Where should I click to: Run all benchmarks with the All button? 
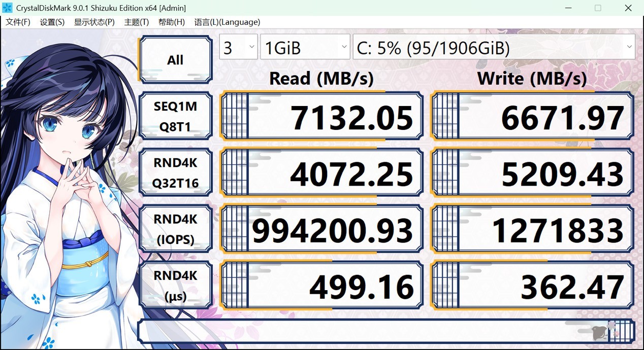click(x=175, y=60)
